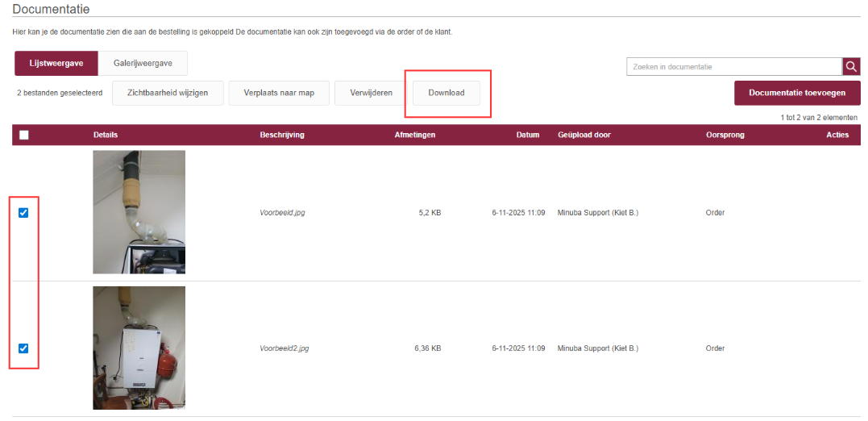The image size is (868, 421).
Task: Uncheck the Voorbeeld2.jpg row checkbox
Action: pos(23,348)
